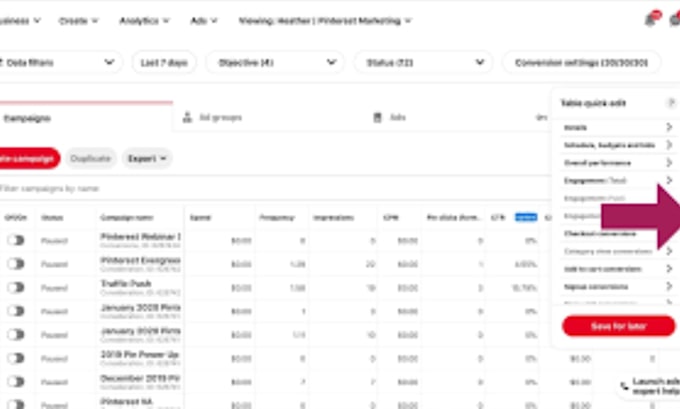
Task: Expand Schedule, budgets and bids chevron
Action: click(x=669, y=145)
